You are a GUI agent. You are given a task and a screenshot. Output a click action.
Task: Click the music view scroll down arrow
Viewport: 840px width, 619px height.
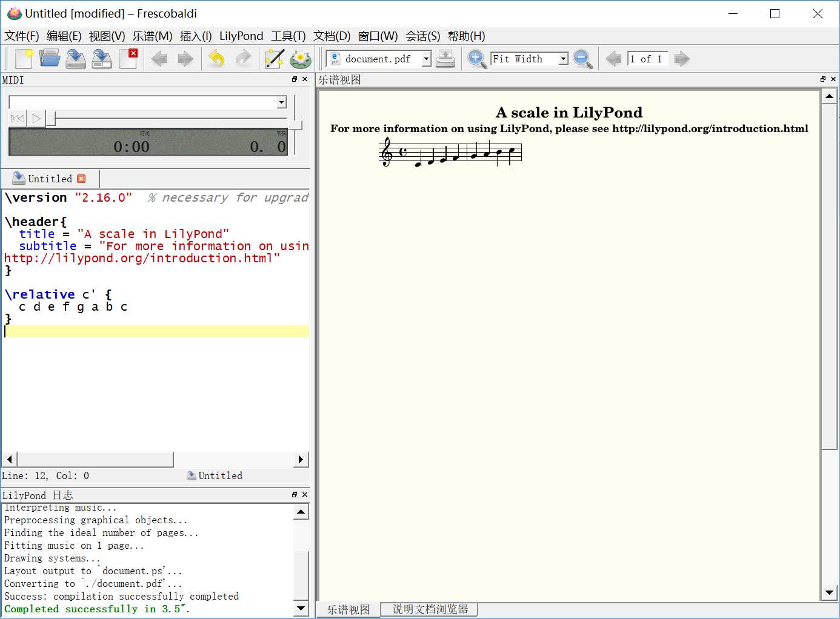[x=829, y=592]
